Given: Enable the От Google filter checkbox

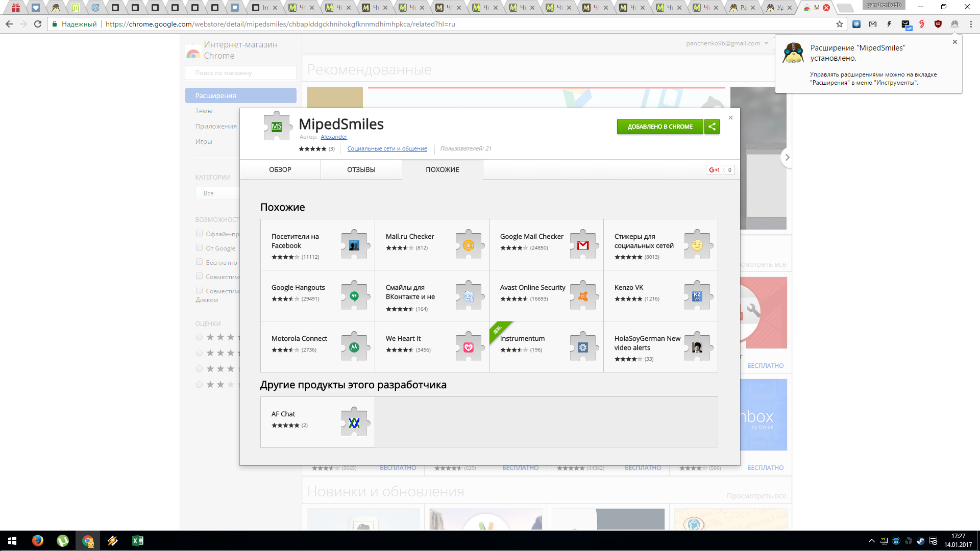Looking at the screenshot, I should click(x=200, y=248).
